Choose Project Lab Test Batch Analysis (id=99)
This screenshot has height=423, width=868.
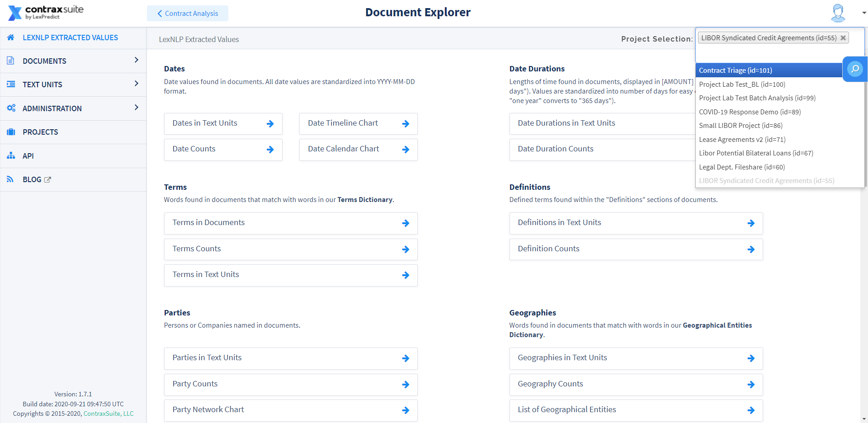pos(779,98)
